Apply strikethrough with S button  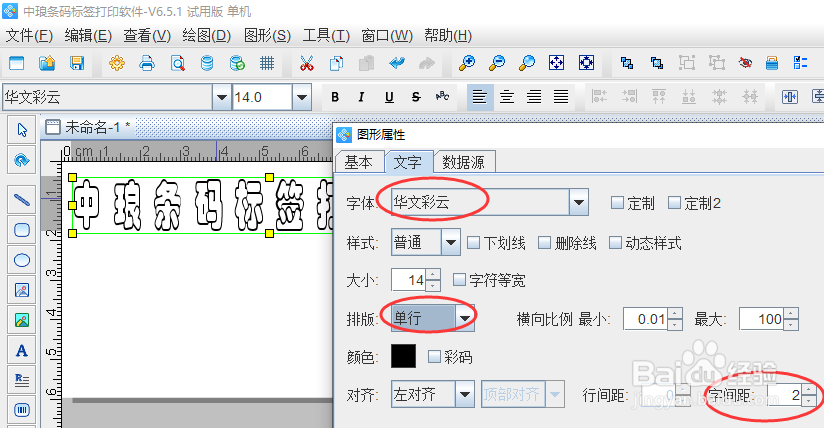(x=416, y=97)
